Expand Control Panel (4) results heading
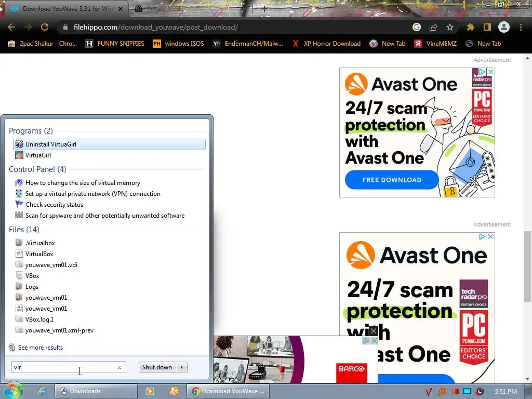Screen dimensions: 532x399 [x=37, y=169]
